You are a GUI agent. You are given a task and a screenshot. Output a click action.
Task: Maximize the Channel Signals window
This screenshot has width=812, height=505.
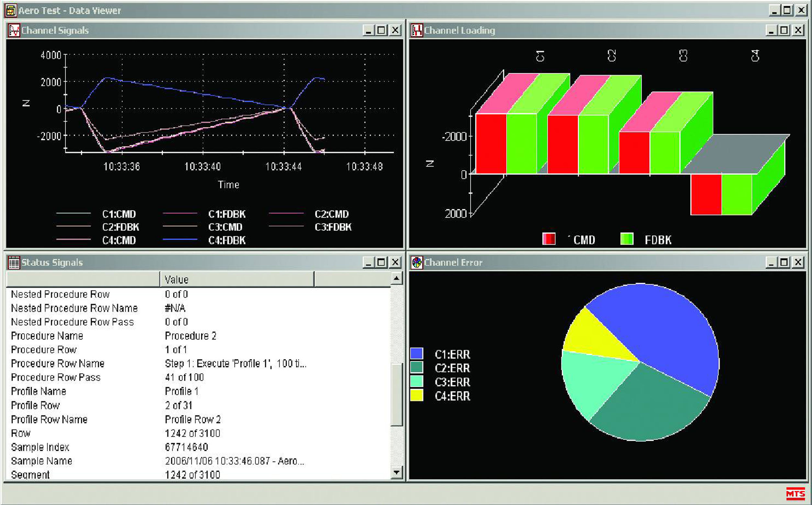pos(381,30)
